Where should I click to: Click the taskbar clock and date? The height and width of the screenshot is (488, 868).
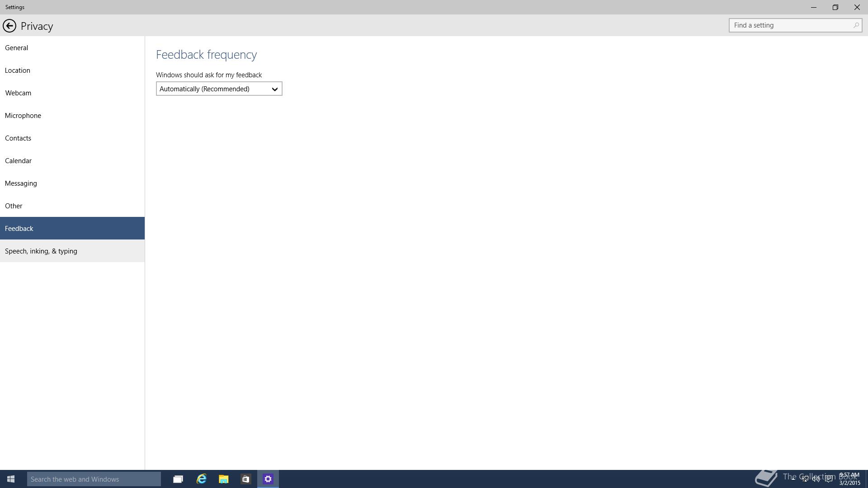[x=849, y=479]
